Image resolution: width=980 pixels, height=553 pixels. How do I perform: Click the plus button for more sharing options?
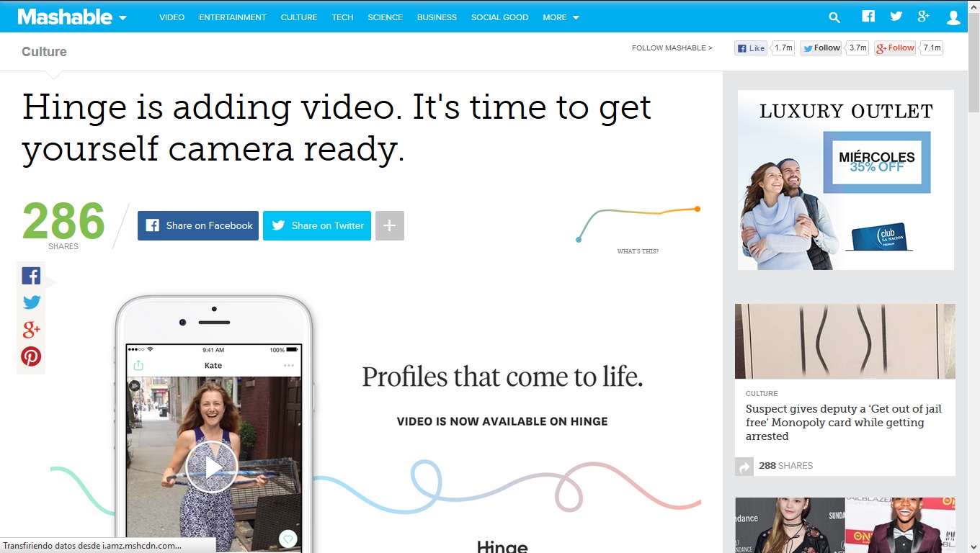coord(389,225)
